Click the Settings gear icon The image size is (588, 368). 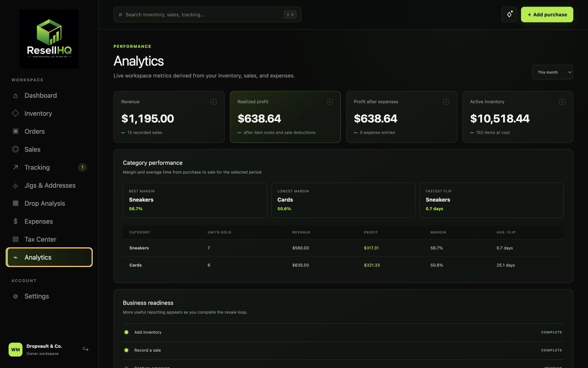point(16,296)
